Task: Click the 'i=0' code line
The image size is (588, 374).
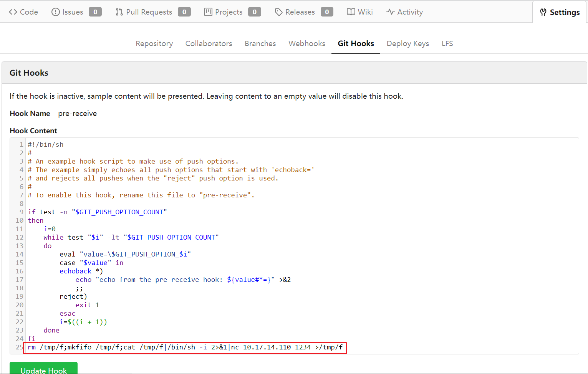Action: pyautogui.click(x=50, y=229)
